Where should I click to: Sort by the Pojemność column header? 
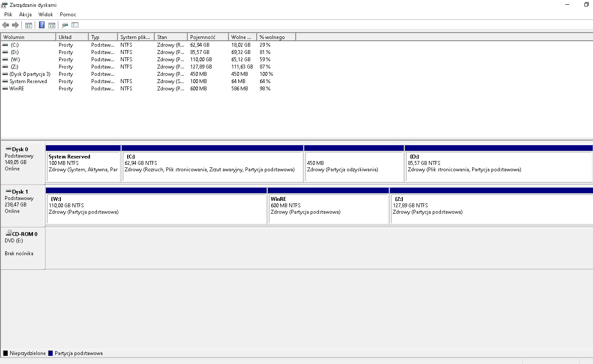tap(208, 37)
